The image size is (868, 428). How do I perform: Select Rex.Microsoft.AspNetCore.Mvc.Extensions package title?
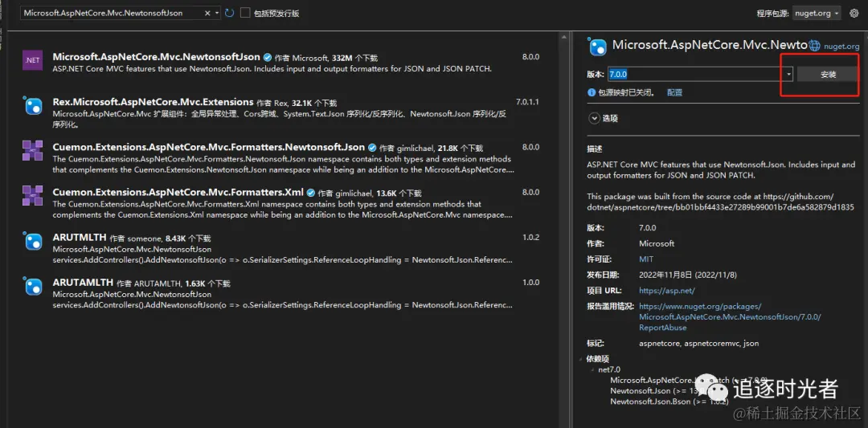[x=153, y=102]
